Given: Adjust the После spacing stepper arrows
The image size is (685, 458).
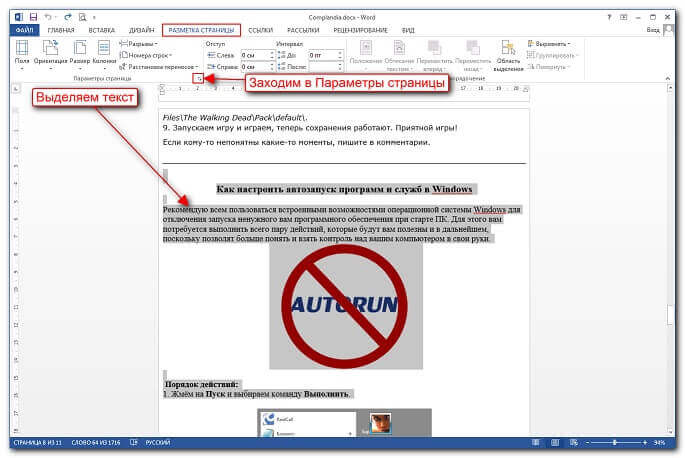Looking at the screenshot, I should (x=340, y=67).
